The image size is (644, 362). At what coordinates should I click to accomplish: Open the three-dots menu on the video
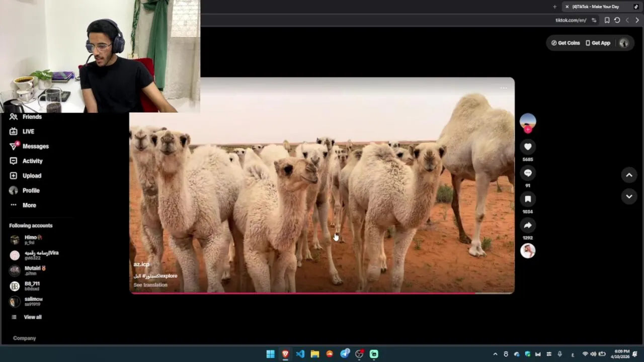(x=504, y=88)
